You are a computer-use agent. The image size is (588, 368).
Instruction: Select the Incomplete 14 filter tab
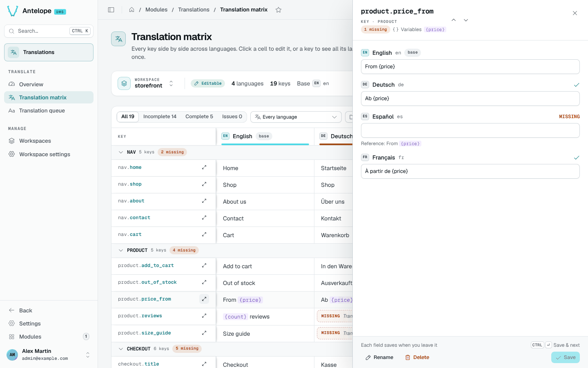coord(160,117)
